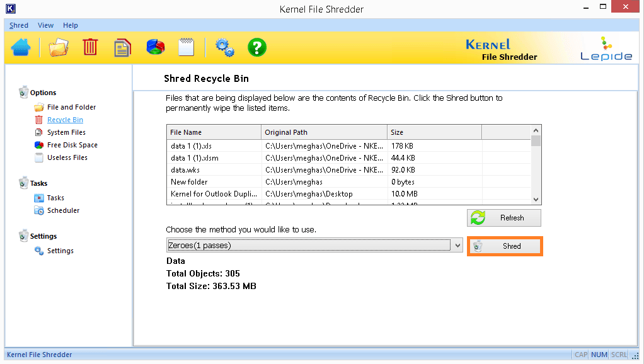Click the Tasks calendar sidebar icon

pyautogui.click(x=39, y=198)
